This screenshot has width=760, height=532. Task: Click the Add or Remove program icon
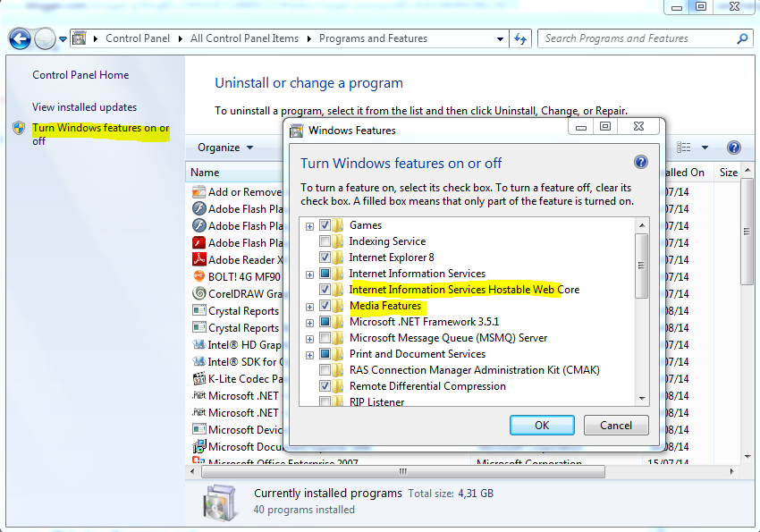coord(198,192)
